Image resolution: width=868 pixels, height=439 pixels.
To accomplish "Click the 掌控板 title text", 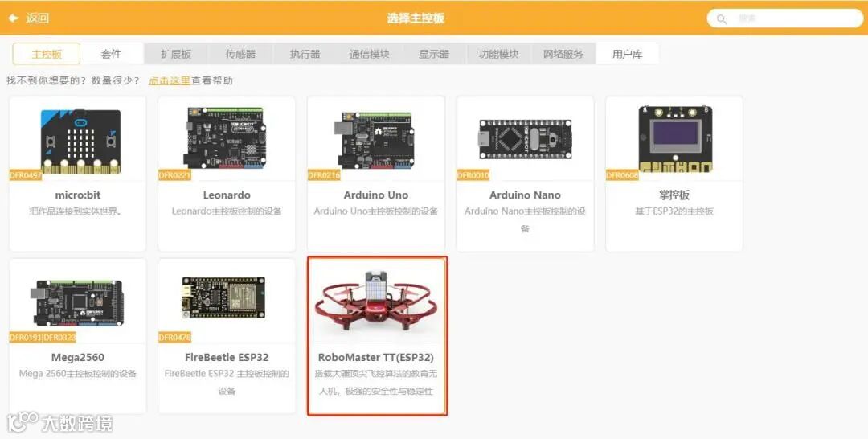I will pyautogui.click(x=674, y=195).
